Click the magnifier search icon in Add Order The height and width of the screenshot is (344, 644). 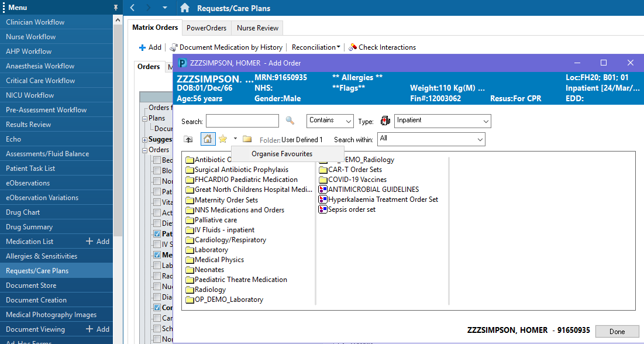coord(290,121)
